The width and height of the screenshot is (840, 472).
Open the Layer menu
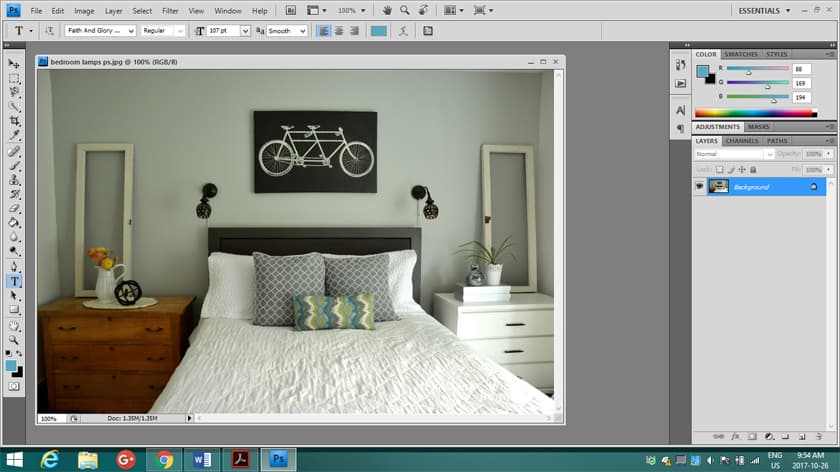pos(114,11)
